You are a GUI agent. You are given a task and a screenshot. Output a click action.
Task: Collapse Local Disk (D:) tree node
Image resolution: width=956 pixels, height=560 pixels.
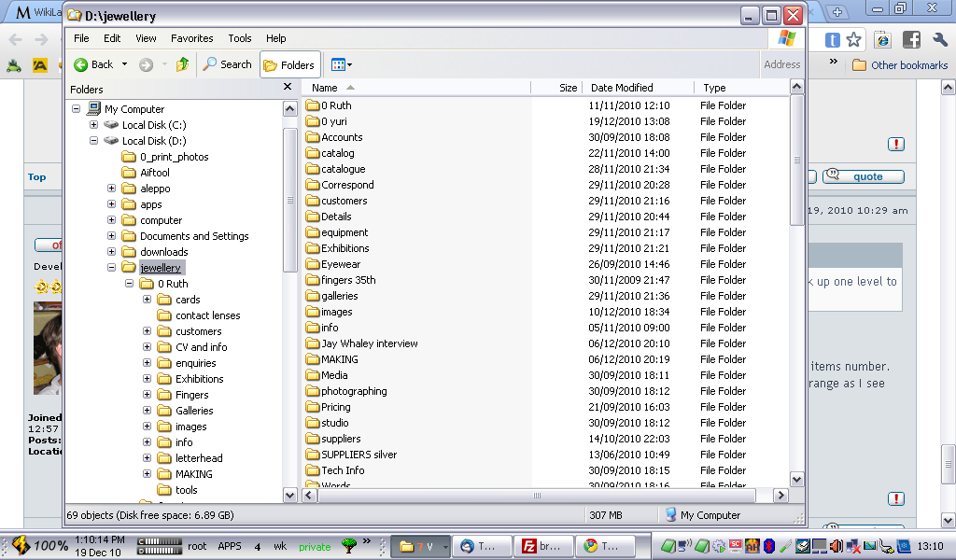click(x=94, y=141)
